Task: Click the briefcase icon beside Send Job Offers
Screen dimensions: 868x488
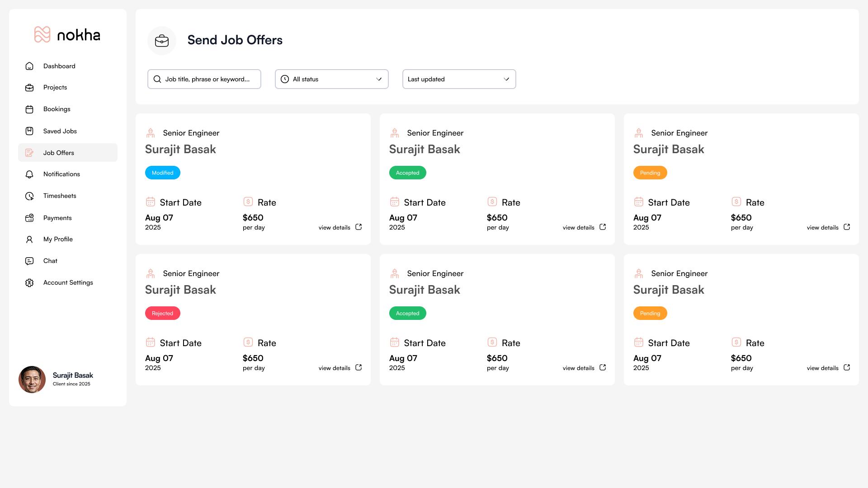Action: [x=162, y=40]
